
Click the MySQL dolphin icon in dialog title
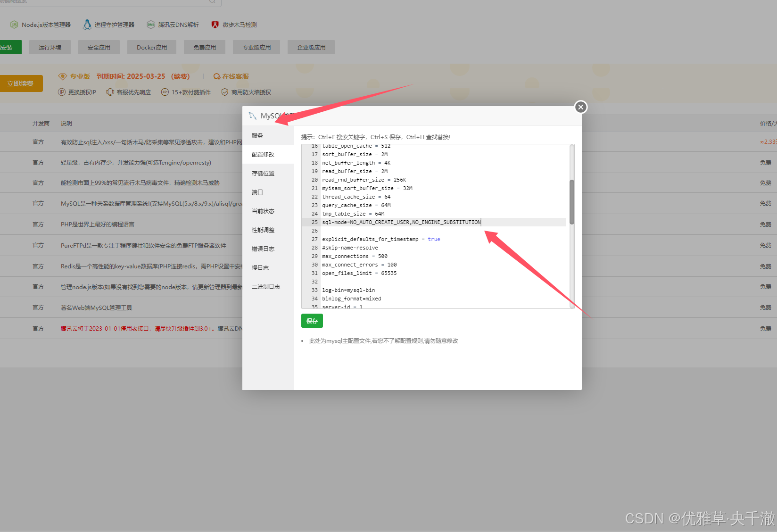pyautogui.click(x=253, y=115)
